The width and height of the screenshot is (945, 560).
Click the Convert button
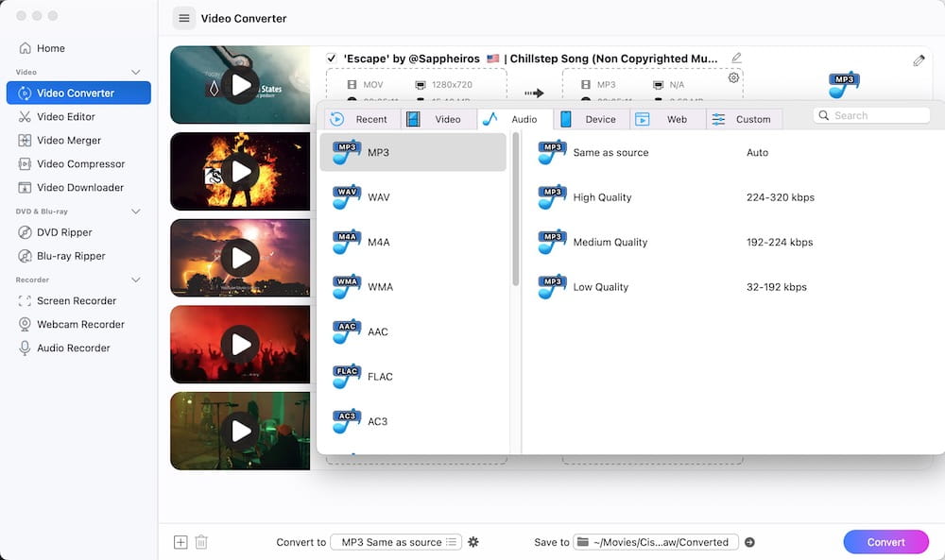(886, 542)
